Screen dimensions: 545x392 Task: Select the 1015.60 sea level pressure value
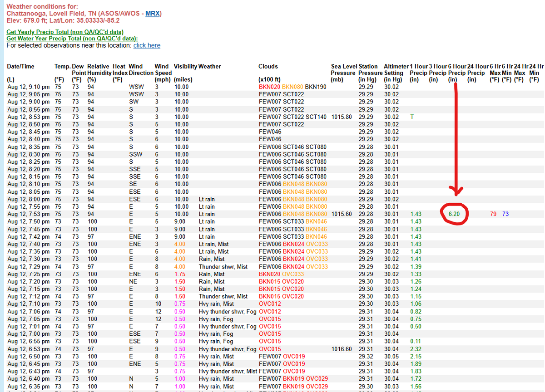(x=342, y=214)
